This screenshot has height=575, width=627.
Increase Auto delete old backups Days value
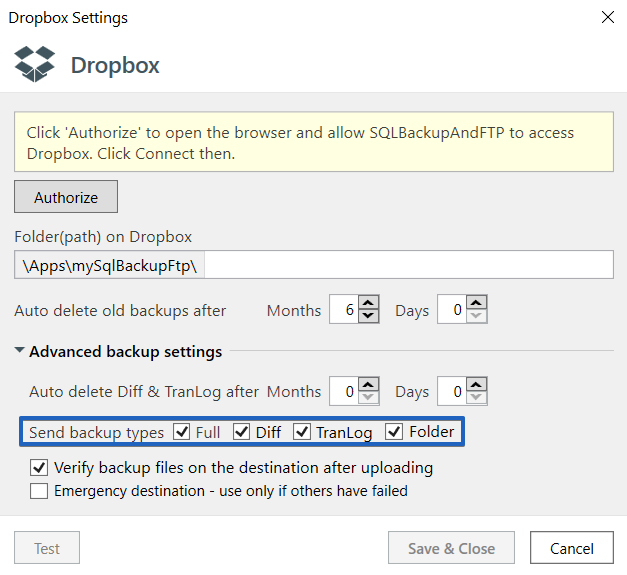[x=476, y=302]
